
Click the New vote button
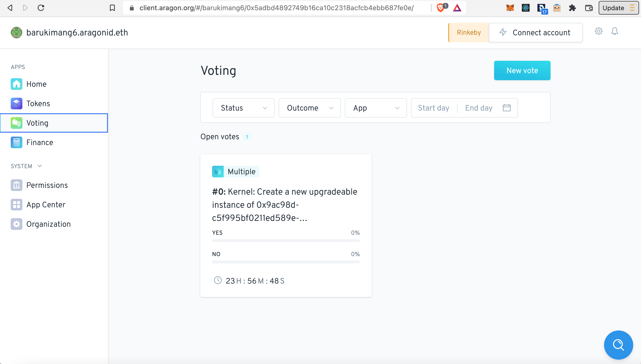(x=522, y=70)
